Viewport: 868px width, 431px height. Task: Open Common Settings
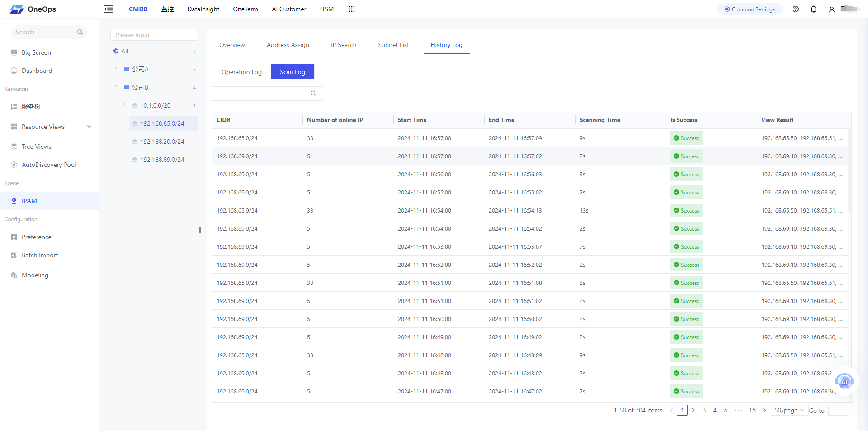click(750, 9)
